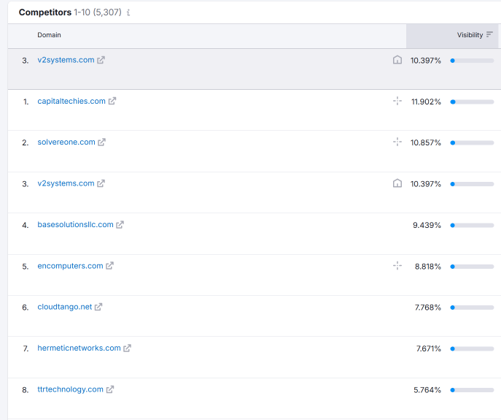
Task: Open the capitaltechies.com domain link
Action: tap(71, 101)
